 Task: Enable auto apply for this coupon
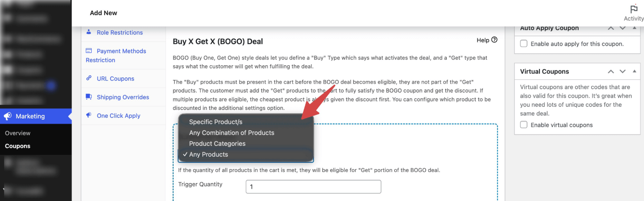coord(523,44)
